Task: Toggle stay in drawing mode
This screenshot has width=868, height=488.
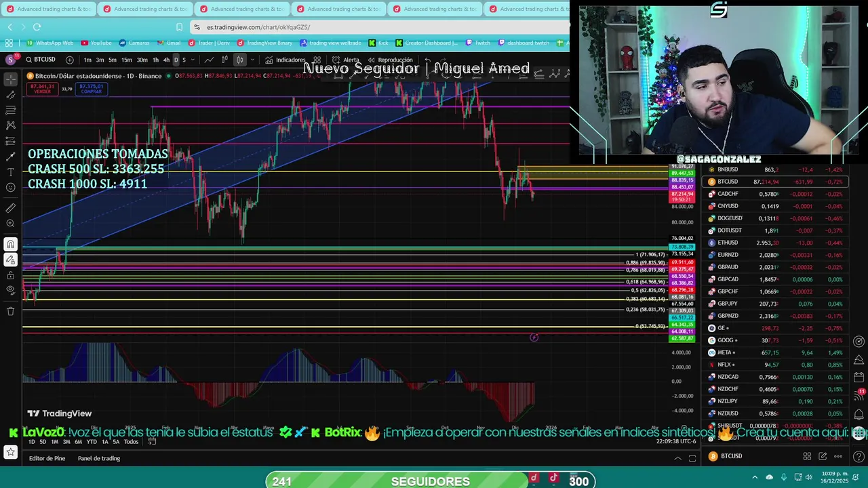Action: [x=10, y=260]
